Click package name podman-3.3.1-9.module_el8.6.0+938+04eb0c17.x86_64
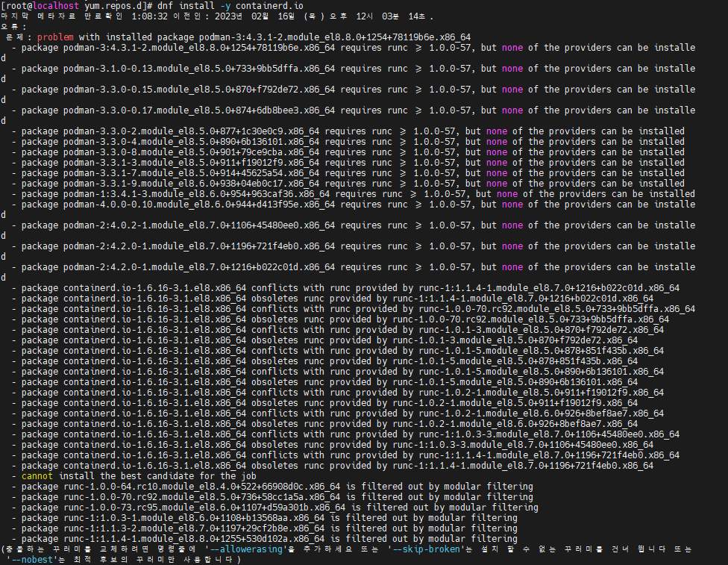The width and height of the screenshot is (728, 565). [191, 184]
